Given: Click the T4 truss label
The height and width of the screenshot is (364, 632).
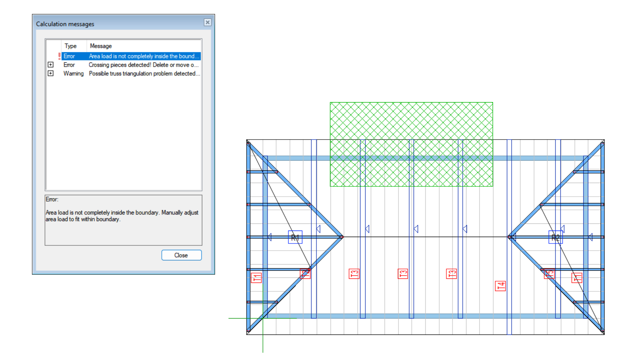Looking at the screenshot, I should (x=501, y=286).
